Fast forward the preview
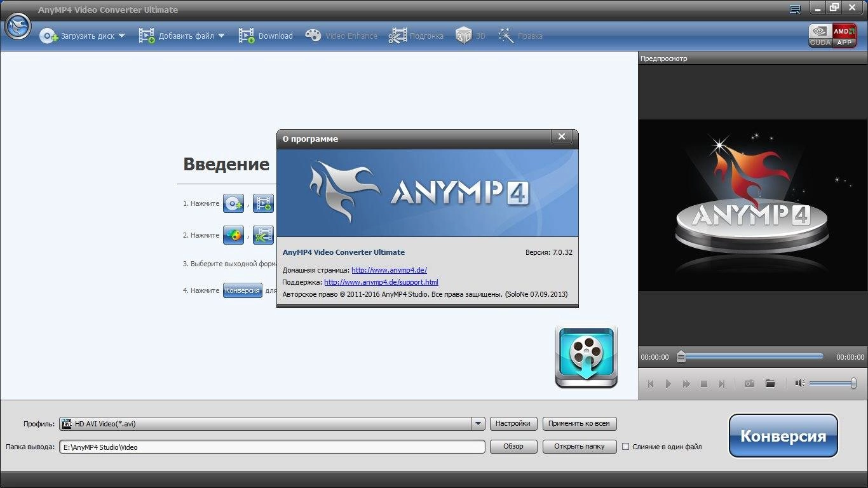 (686, 384)
